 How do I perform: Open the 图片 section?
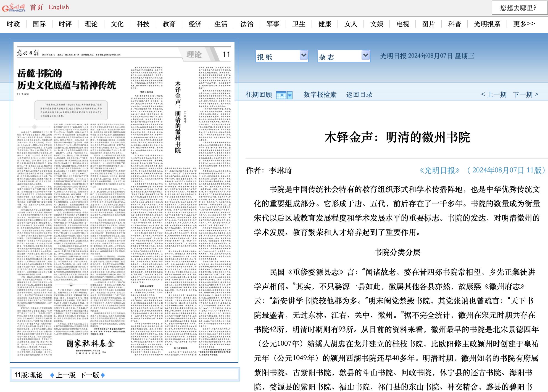[x=429, y=24]
